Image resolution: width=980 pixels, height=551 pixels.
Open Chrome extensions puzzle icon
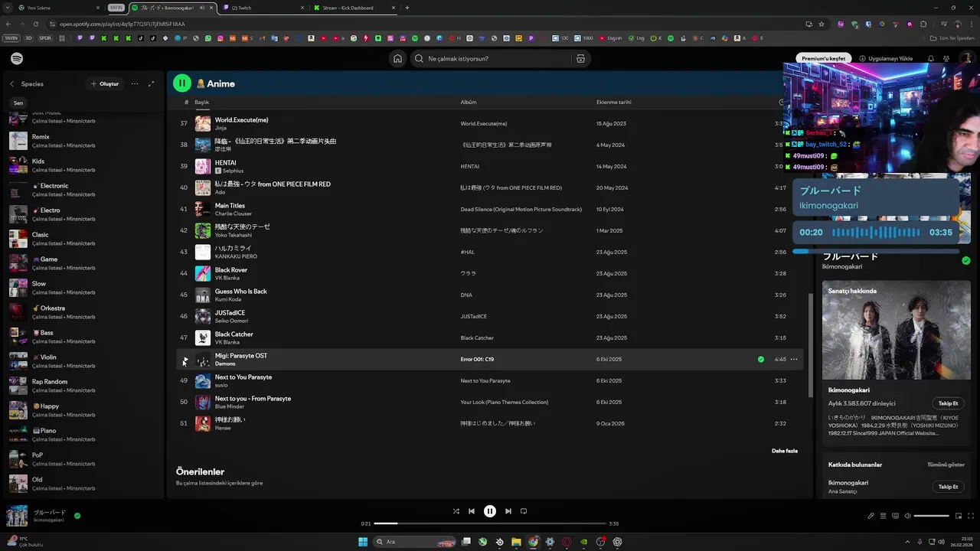click(923, 24)
